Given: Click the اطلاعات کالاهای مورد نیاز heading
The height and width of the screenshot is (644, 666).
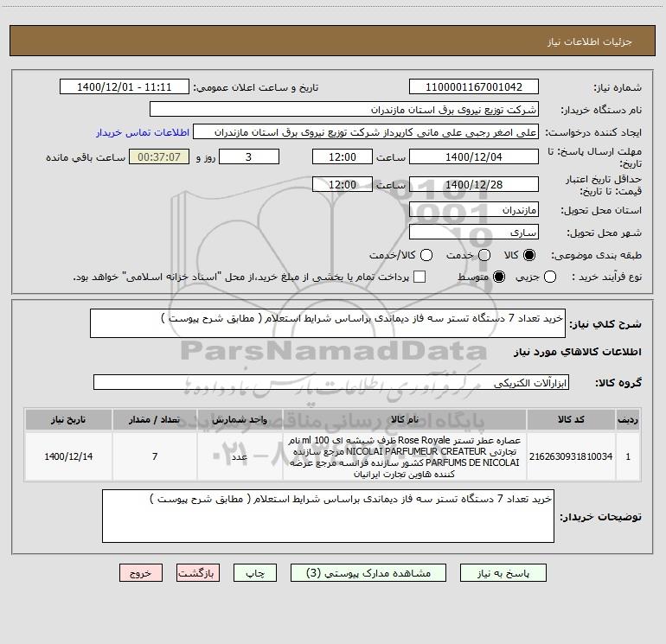Looking at the screenshot, I should [578, 352].
